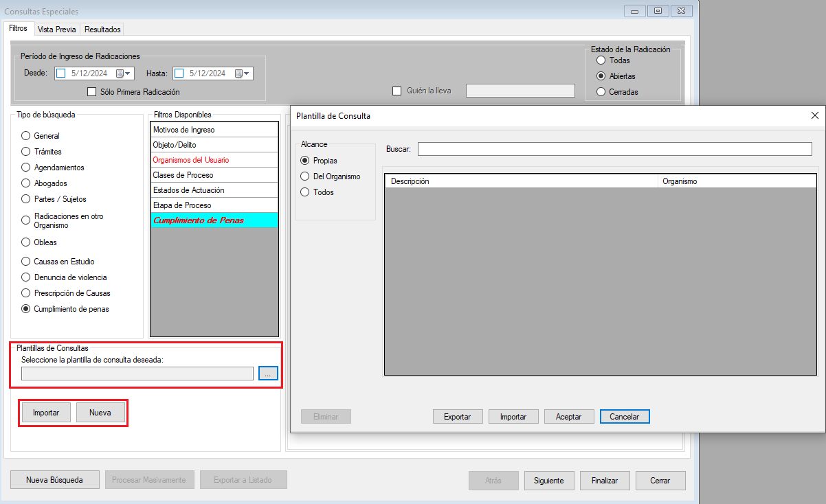Check Sólo Primera Radicación option
The height and width of the screenshot is (504, 826).
[92, 91]
